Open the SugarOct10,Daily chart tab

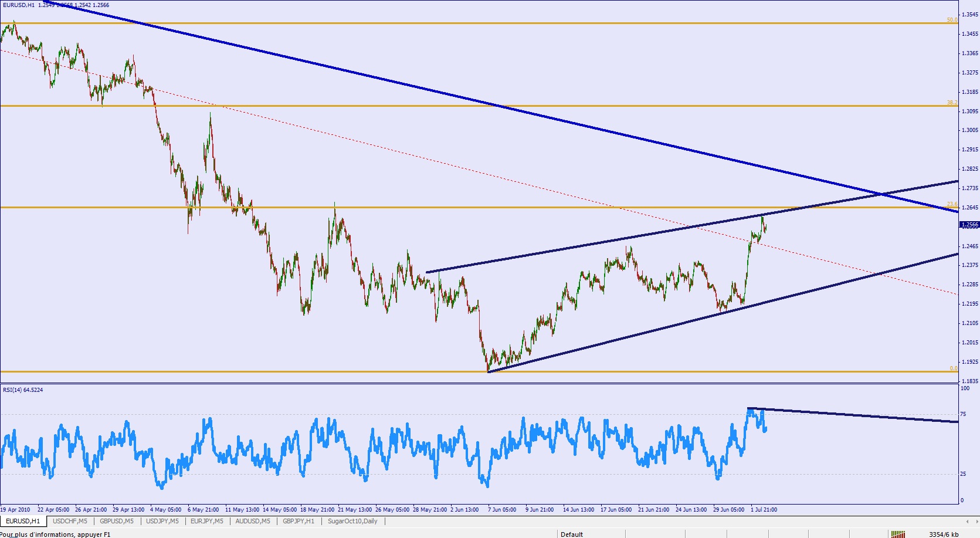352,521
